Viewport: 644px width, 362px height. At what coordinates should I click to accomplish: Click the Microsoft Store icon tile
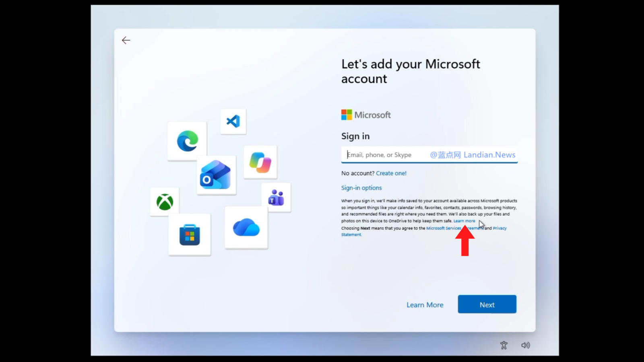[x=190, y=234]
